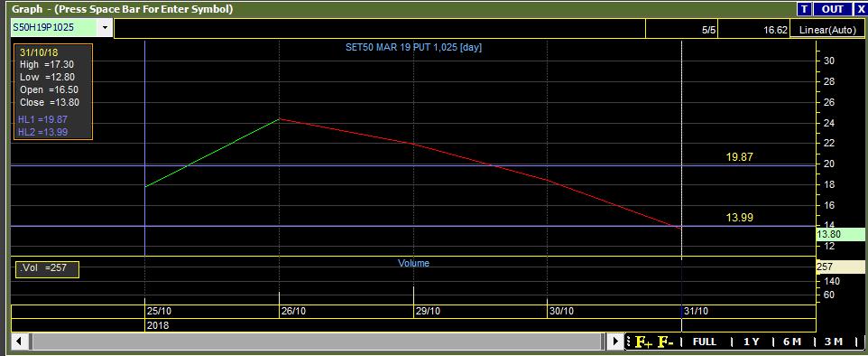Viewport: 868px width, 356px height.
Task: Zoom out with the F- icon
Action: point(665,342)
